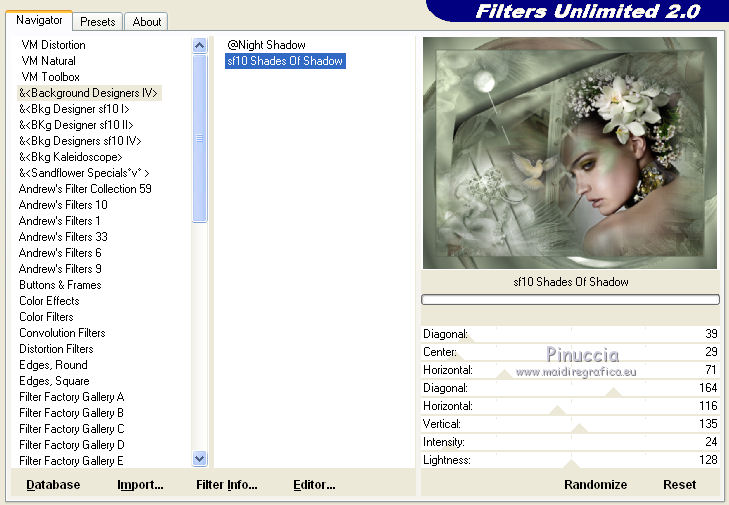Viewport: 729px width, 505px height.
Task: Select &<Bkg Designers sf10 IV> category
Action: tap(80, 140)
